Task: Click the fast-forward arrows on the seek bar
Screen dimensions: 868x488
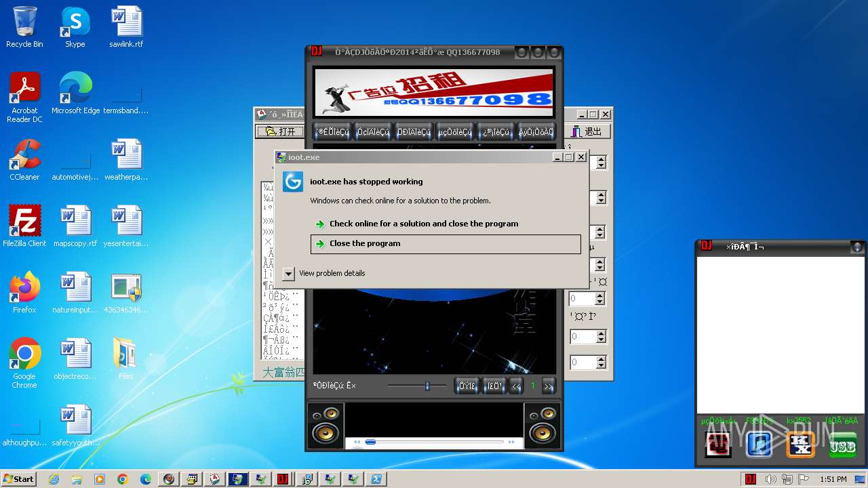Action: (x=512, y=442)
